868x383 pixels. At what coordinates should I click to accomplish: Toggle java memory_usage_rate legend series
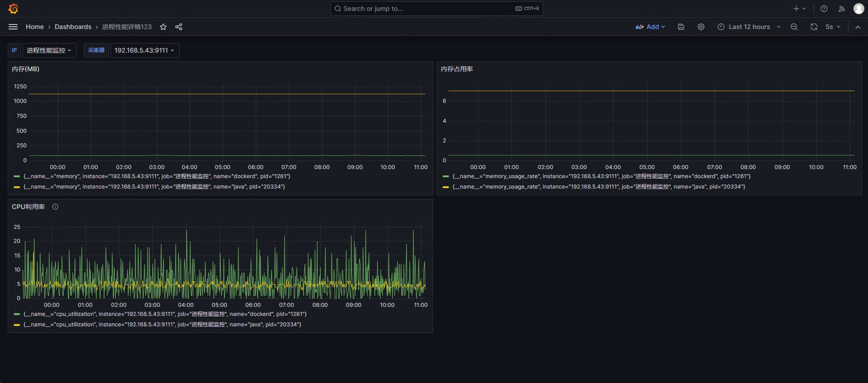point(599,187)
